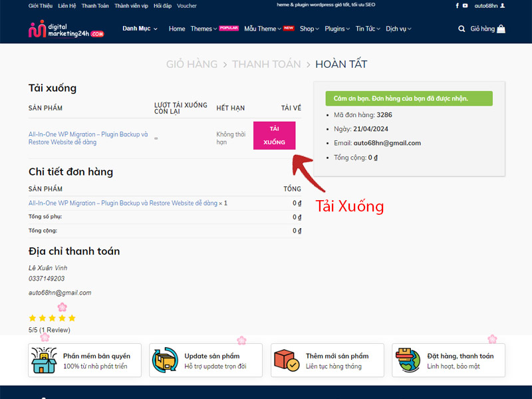532x399 pixels.
Task: Click the Đặt hàng, thanh toán card title
Action: [x=460, y=356]
